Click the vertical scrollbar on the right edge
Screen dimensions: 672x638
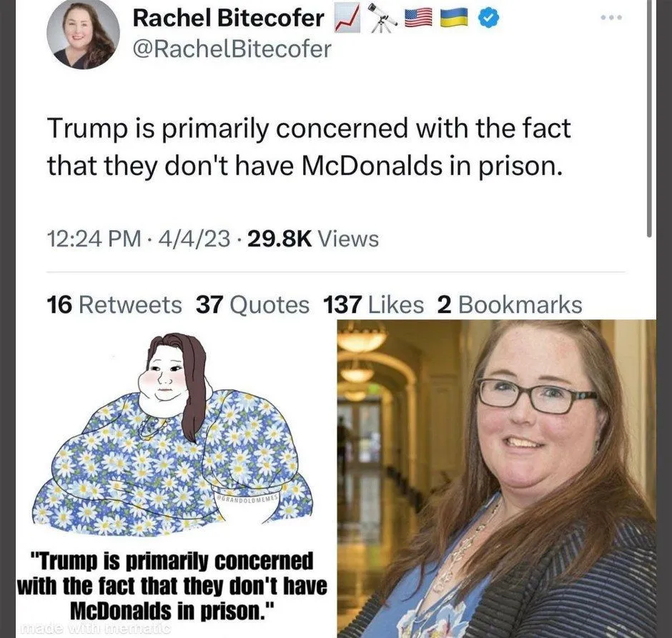click(649, 118)
